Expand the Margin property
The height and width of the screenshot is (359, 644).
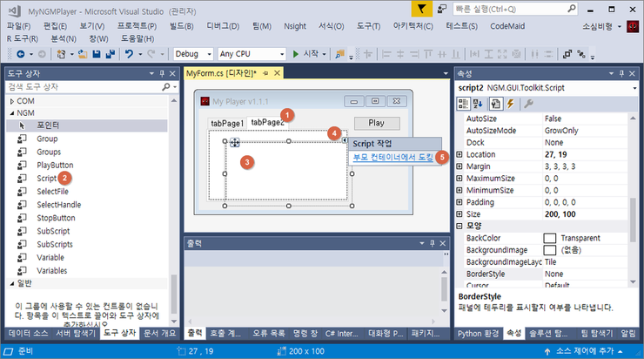[460, 166]
